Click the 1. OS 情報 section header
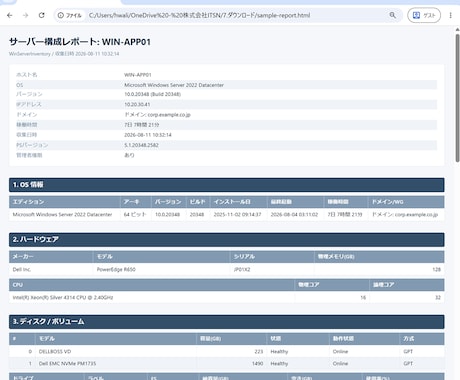The height and width of the screenshot is (380, 460). (227, 185)
